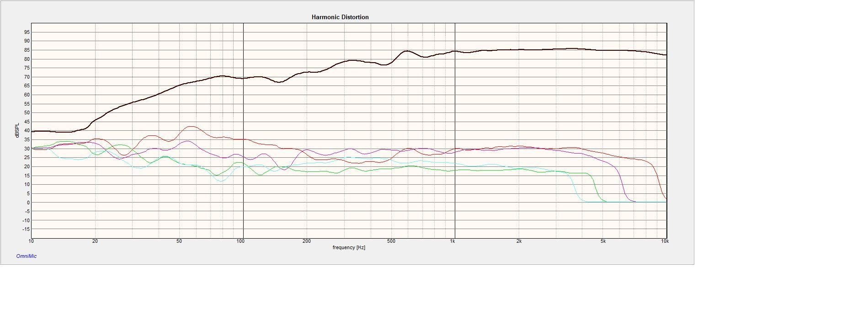868x331 pixels.
Task: Click the "1k" frequency tick label
Action: tap(453, 241)
